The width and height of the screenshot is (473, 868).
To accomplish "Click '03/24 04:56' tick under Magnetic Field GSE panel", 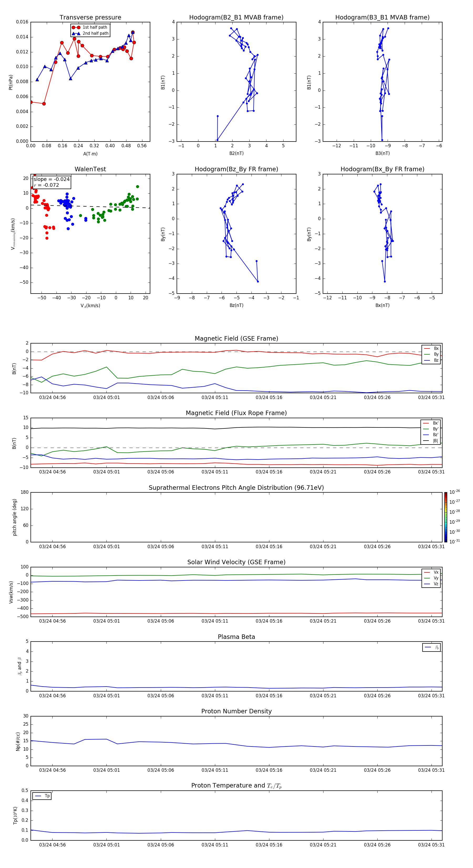I will pyautogui.click(x=53, y=397).
